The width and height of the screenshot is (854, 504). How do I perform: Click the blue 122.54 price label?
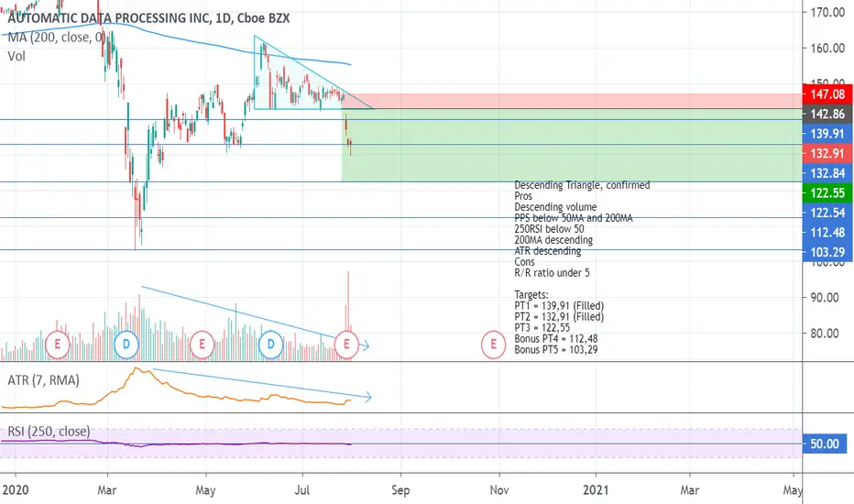pos(827,213)
